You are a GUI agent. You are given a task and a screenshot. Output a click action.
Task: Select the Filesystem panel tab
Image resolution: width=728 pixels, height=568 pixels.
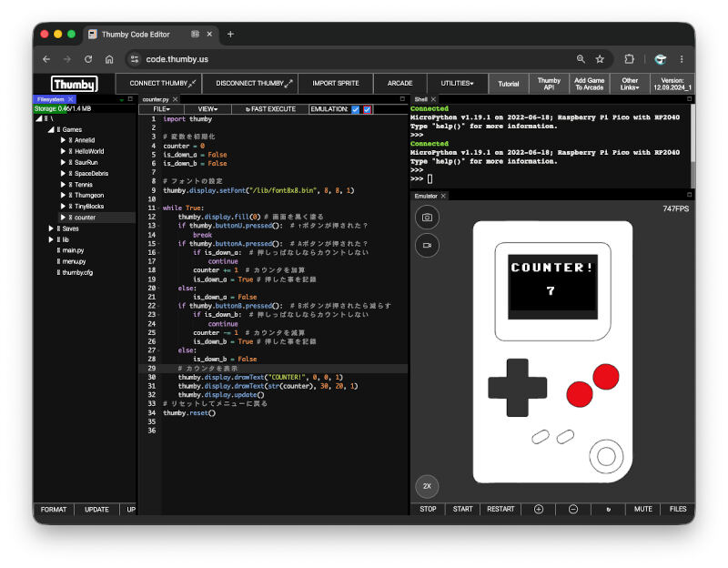(x=51, y=99)
